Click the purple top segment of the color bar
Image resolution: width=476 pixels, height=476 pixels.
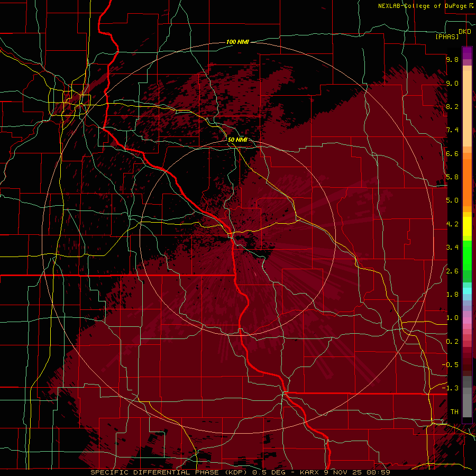pyautogui.click(x=467, y=53)
